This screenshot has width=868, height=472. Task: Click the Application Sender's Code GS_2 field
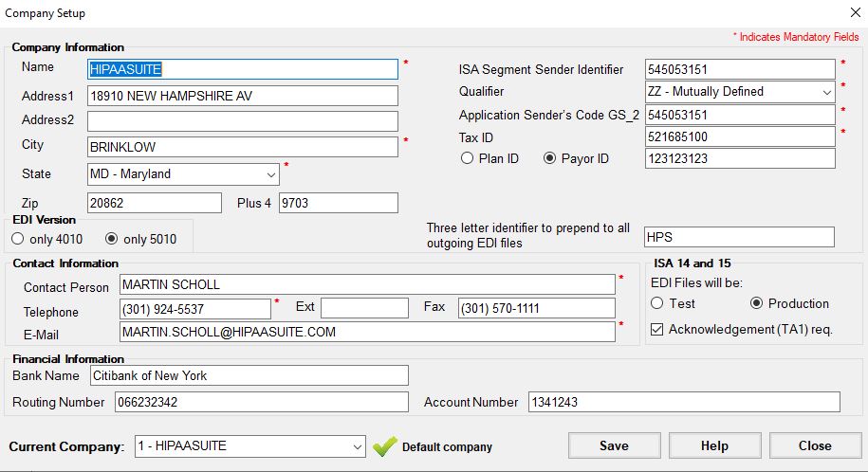tap(740, 115)
